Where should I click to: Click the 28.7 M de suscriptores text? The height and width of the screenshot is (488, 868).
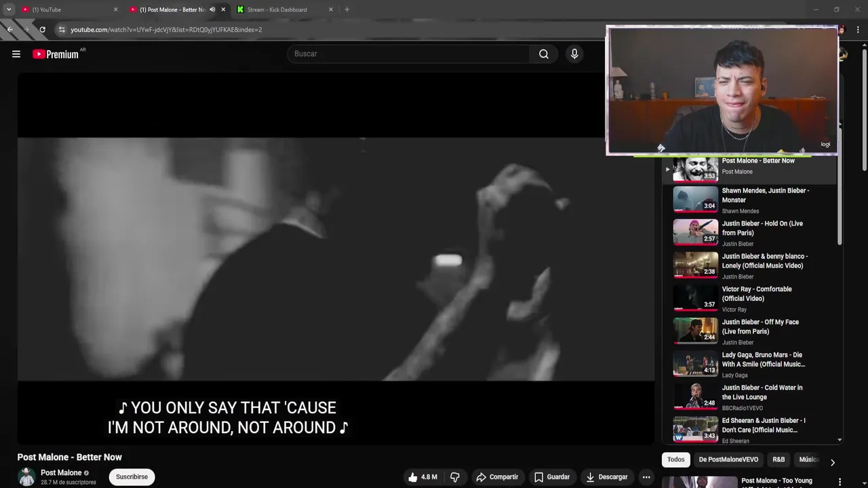[x=68, y=483]
